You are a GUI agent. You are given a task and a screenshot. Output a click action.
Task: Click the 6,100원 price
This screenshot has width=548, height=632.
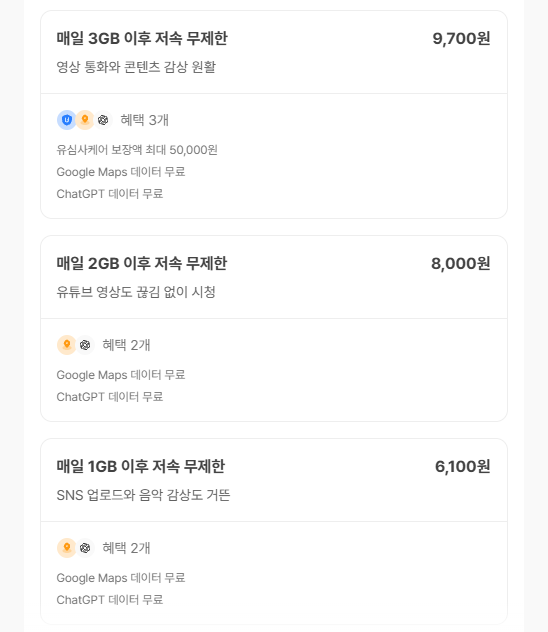pyautogui.click(x=463, y=467)
